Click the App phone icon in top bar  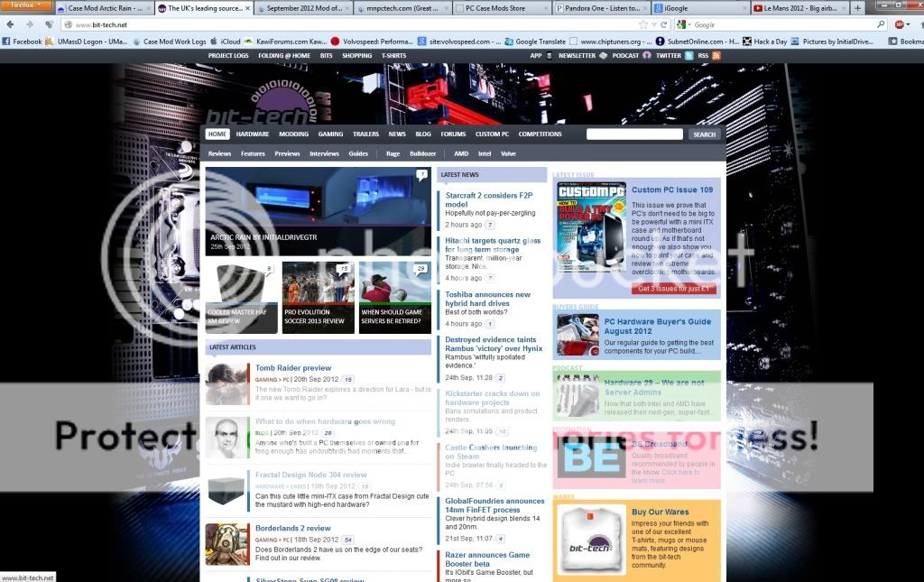[550, 55]
